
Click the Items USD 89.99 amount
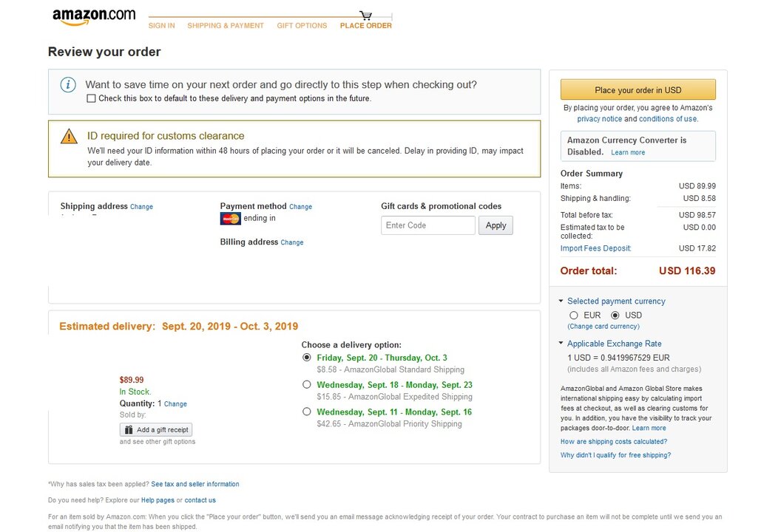697,185
